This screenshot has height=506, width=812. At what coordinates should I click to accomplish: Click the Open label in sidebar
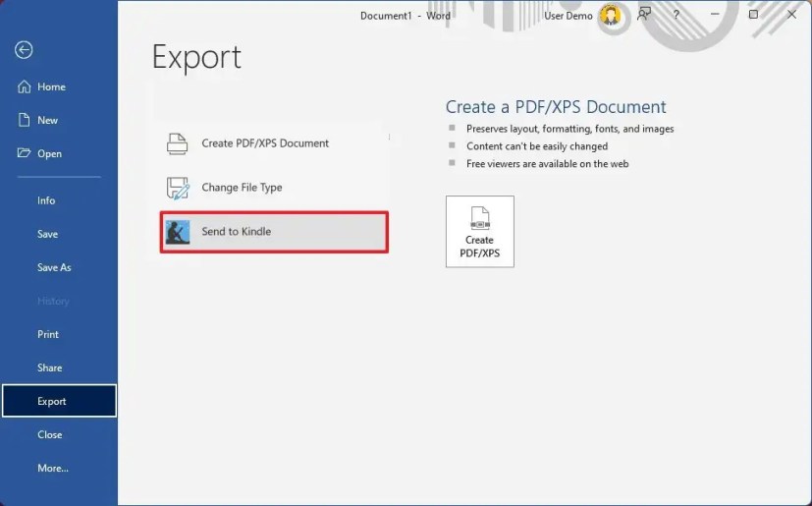(x=49, y=154)
